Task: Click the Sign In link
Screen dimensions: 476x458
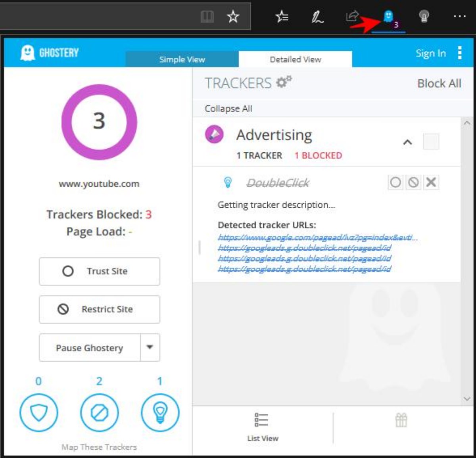Action: pyautogui.click(x=431, y=53)
